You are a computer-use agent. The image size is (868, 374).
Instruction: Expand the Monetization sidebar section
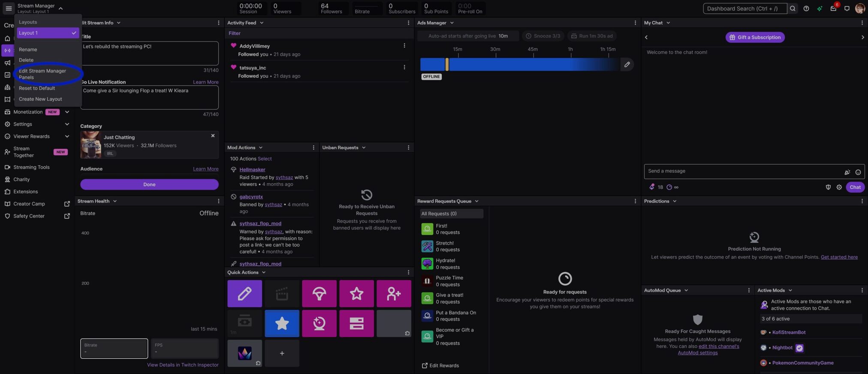[67, 112]
